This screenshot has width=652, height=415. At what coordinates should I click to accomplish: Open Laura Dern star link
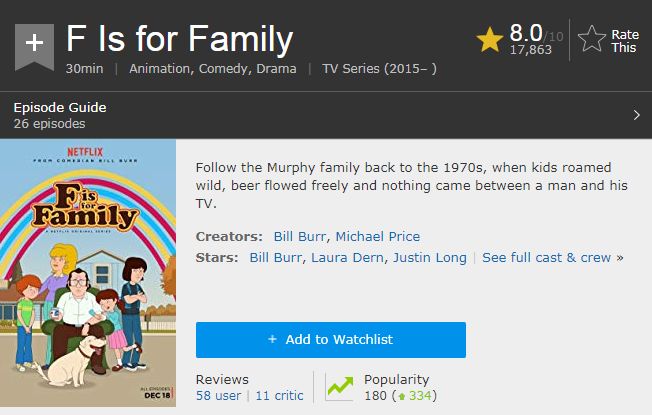[347, 258]
